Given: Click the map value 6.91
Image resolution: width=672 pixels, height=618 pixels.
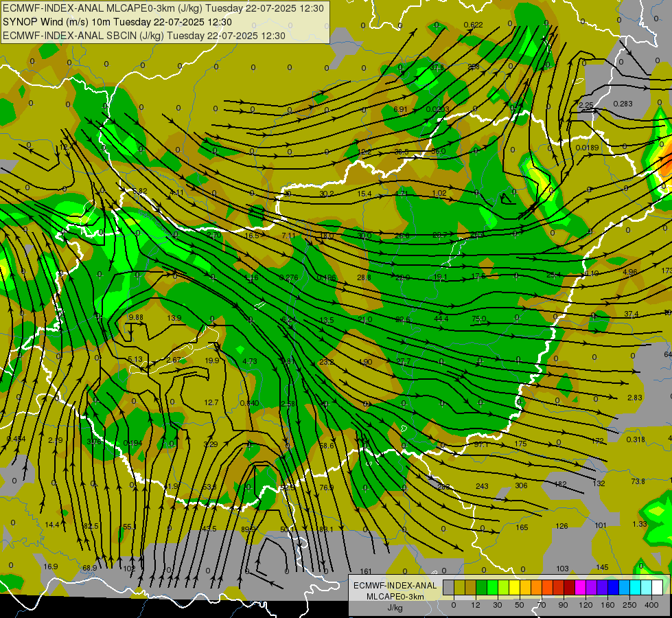Looking at the screenshot, I should 400,109.
